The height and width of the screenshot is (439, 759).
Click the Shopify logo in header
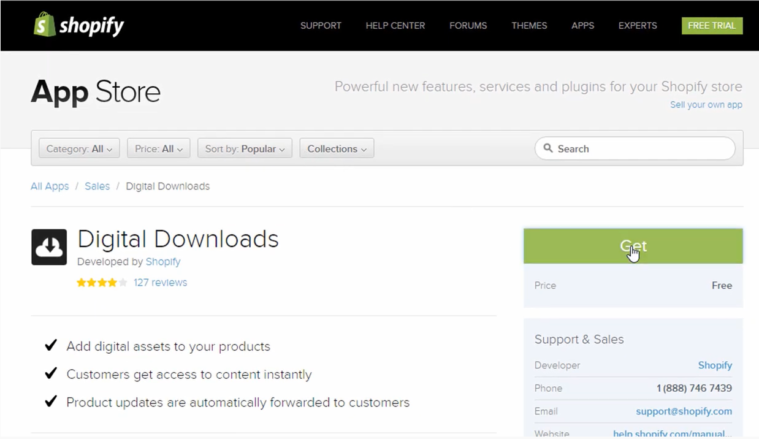pos(80,25)
